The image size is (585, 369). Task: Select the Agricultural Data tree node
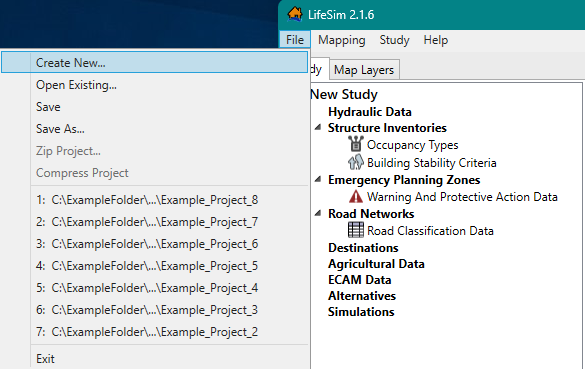click(376, 264)
